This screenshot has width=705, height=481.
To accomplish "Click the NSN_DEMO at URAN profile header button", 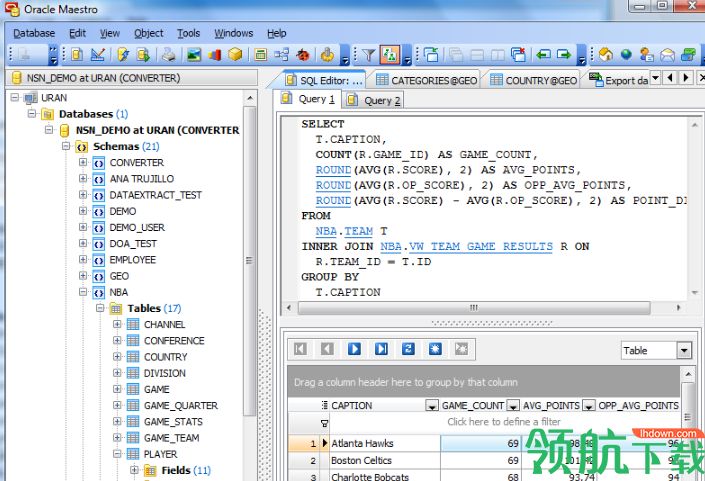I will pos(133,78).
